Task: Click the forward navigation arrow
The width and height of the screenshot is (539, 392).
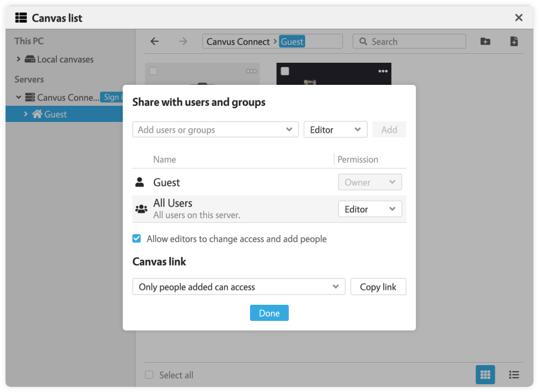Action: point(183,41)
